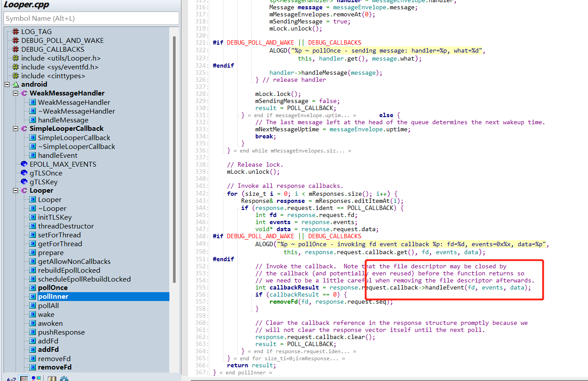588x381 pixels.
Task: Select include <sys/eventfd.h> entry
Action: point(60,67)
